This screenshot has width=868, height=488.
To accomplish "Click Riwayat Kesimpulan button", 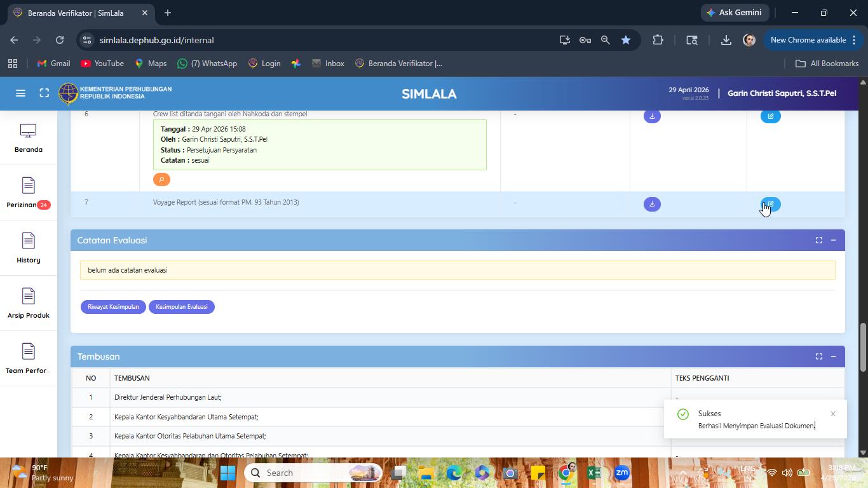I will 113,307.
